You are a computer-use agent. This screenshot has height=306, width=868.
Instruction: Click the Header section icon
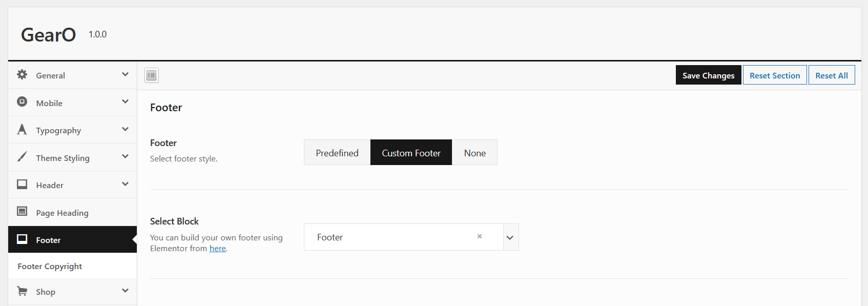22,185
